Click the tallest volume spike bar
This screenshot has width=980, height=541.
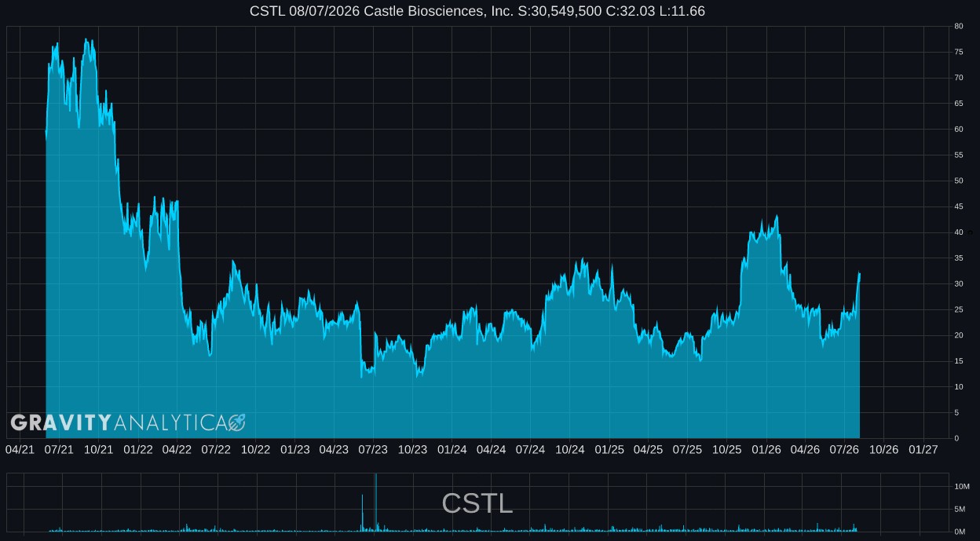376,503
